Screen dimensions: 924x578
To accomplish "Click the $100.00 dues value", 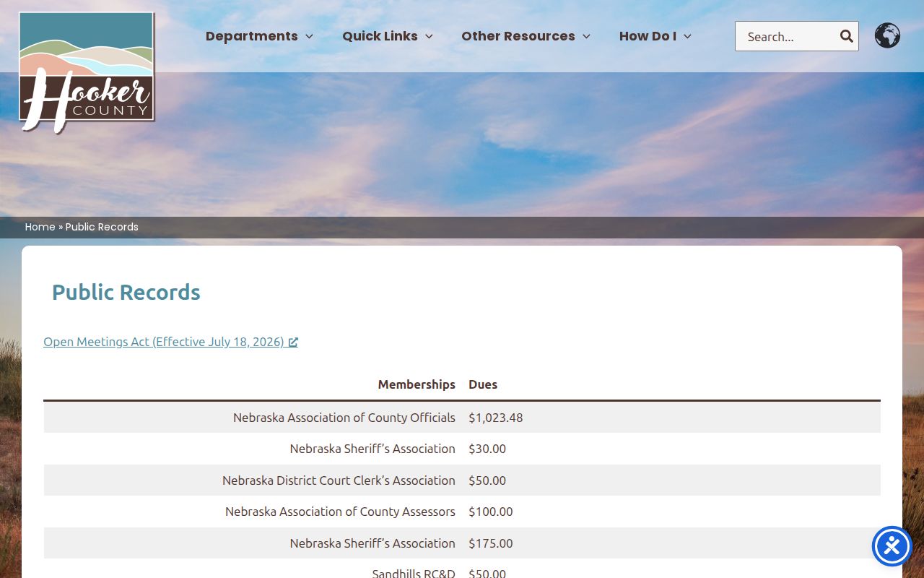I will coord(491,512).
